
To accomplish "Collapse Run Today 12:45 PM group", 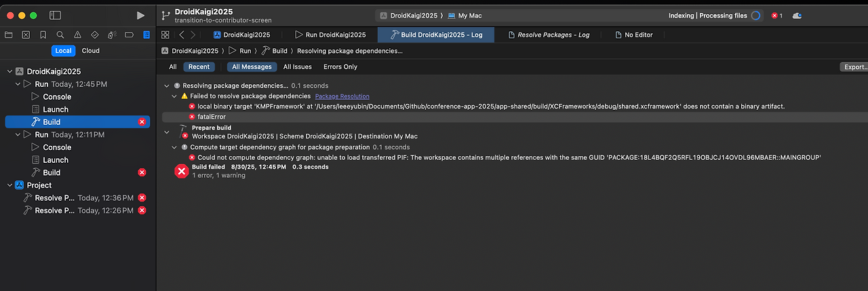I will tap(18, 84).
